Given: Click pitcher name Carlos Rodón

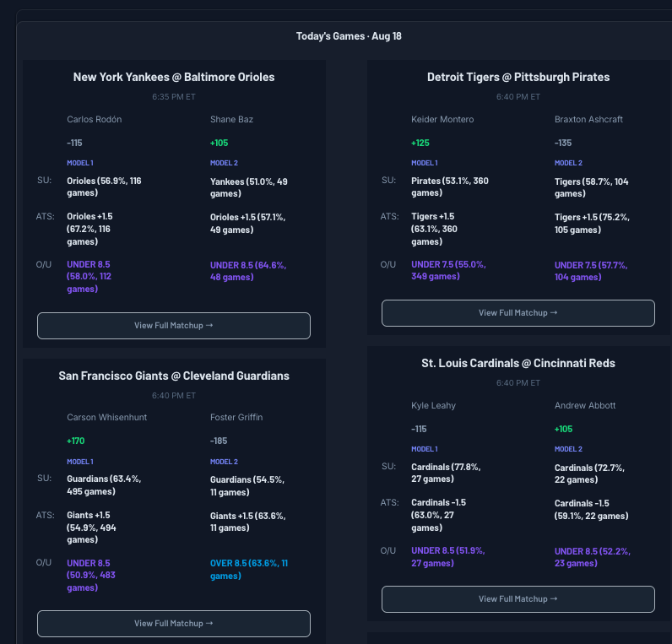Looking at the screenshot, I should tap(95, 120).
